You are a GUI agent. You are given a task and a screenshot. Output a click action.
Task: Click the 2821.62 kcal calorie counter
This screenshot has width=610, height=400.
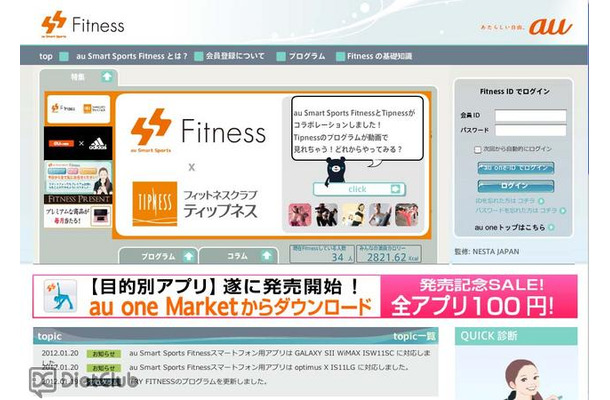coord(389,254)
